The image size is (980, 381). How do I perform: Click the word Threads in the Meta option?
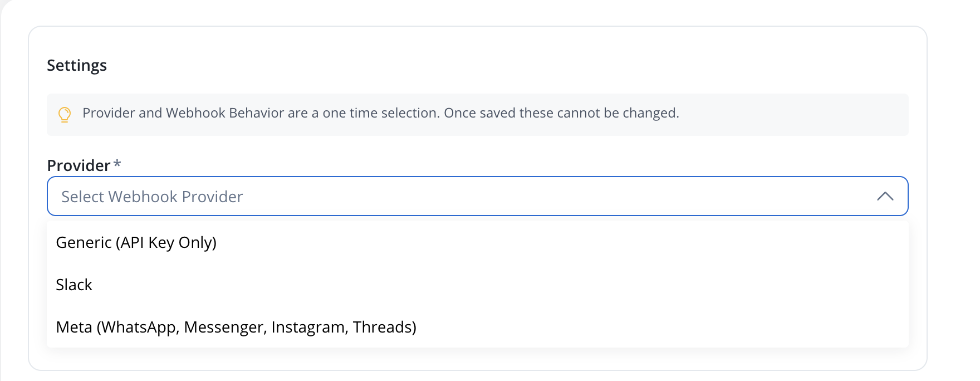pos(384,327)
